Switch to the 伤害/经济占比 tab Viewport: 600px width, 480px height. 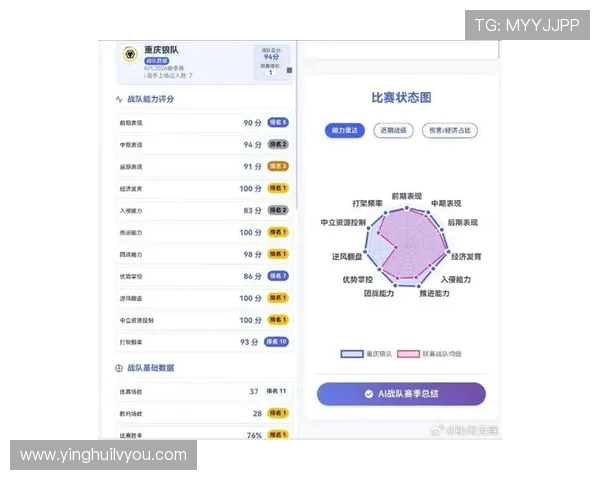point(450,131)
